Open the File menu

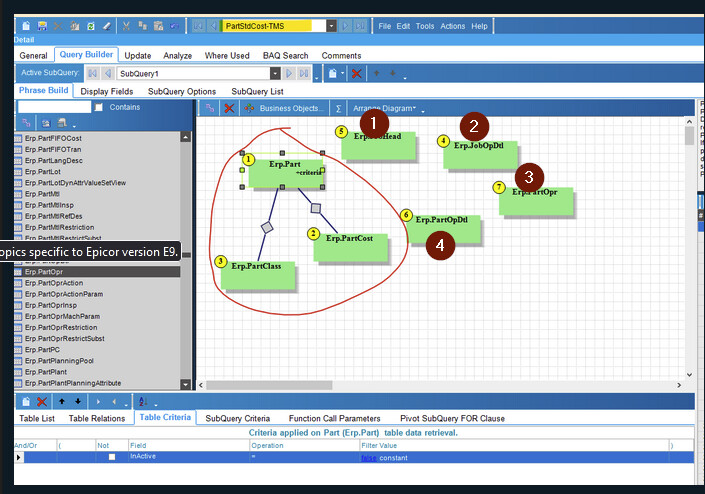click(x=384, y=26)
